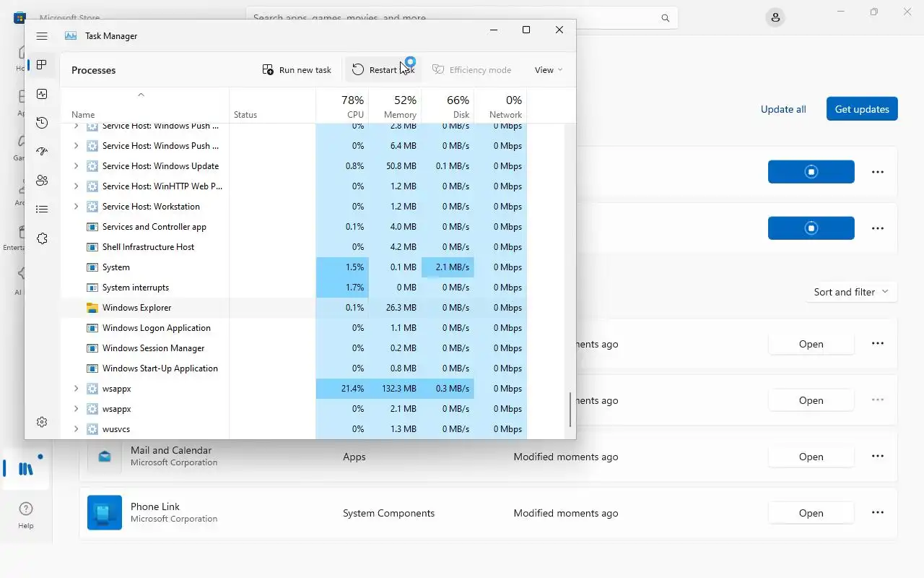Select Windows Explorer process row
The width and height of the screenshot is (924, 578).
pyautogui.click(x=294, y=308)
